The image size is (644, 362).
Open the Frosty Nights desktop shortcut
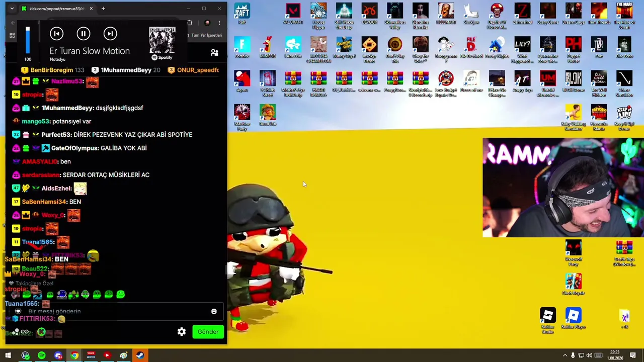497,48
